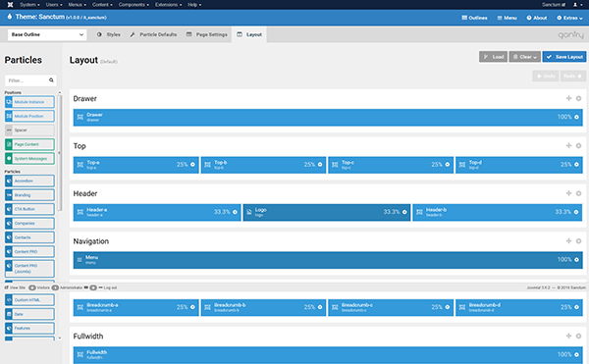Open settings of Top-a block
589x364 pixels.
(192, 165)
